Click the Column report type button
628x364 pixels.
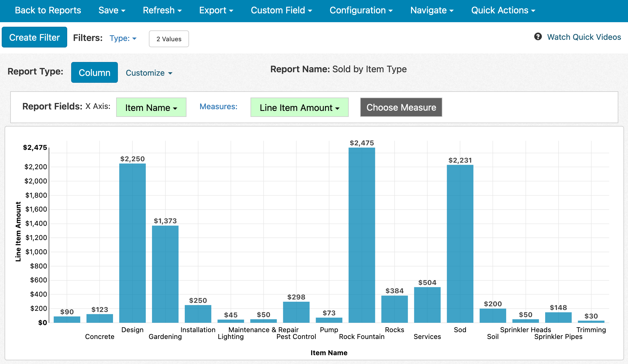[95, 73]
